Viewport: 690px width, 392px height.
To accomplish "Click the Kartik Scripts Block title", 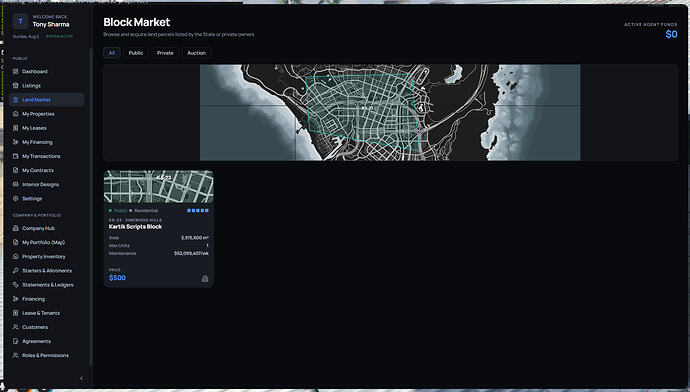I will (135, 227).
